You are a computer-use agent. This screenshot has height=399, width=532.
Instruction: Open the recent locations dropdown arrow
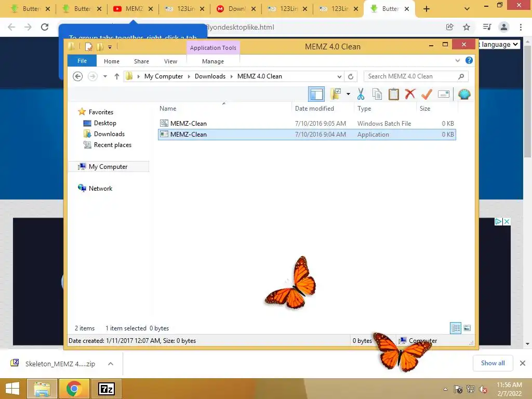click(x=105, y=76)
